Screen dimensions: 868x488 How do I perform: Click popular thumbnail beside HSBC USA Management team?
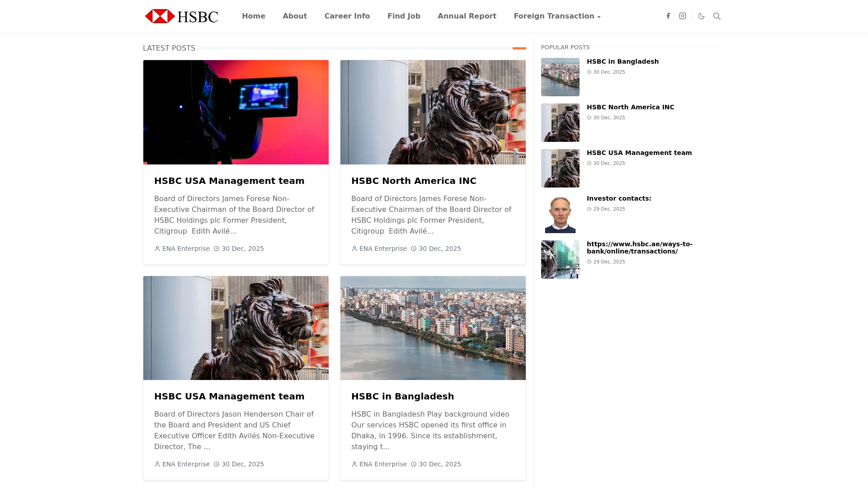(x=560, y=168)
